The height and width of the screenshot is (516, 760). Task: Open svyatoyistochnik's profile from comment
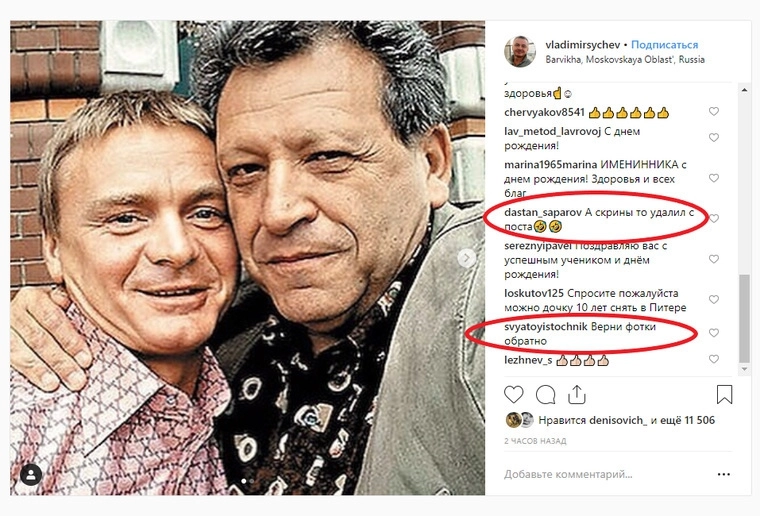tap(541, 328)
